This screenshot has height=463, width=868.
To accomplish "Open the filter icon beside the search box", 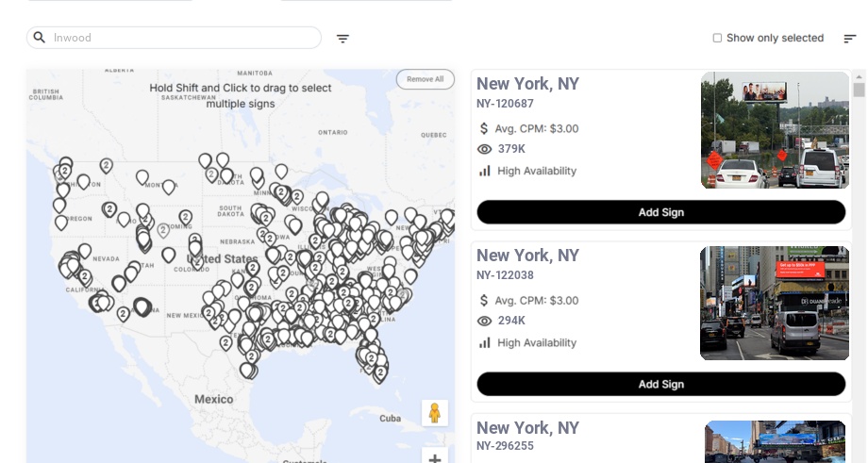I will 342,38.
